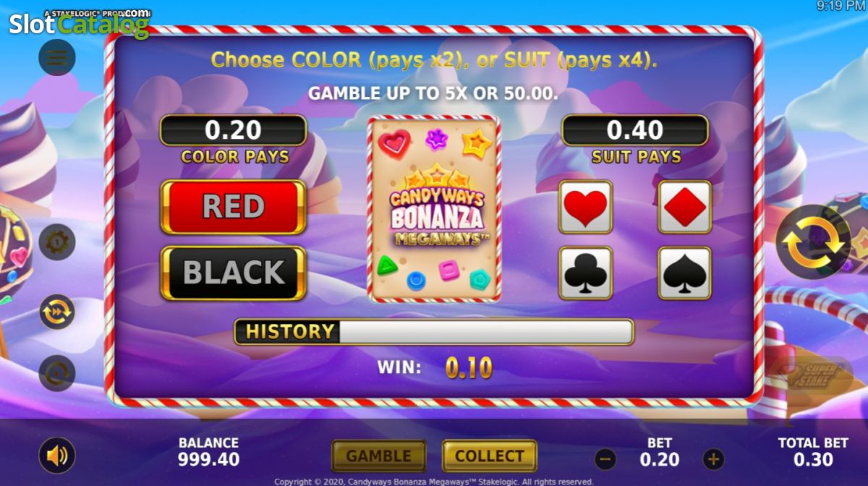Click the large spin button
Viewport: 868px width, 486px height.
point(814,243)
